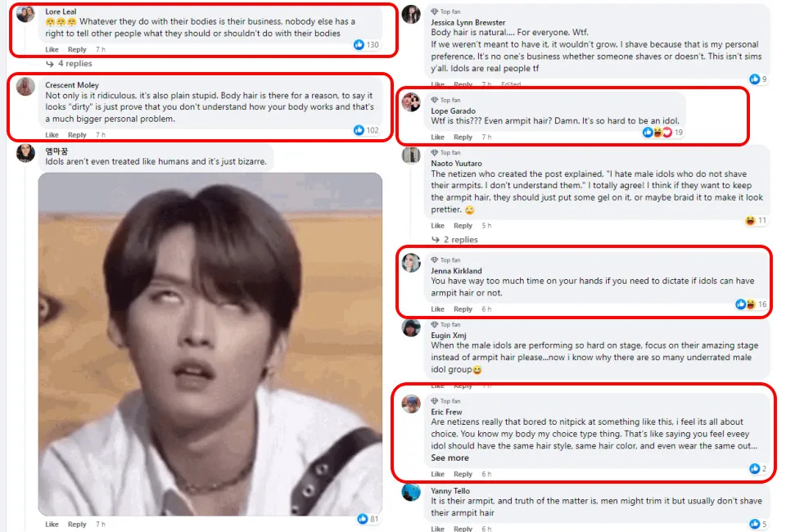Click the laughing reaction icon on Naoto Yuutaro's comment

click(x=750, y=220)
